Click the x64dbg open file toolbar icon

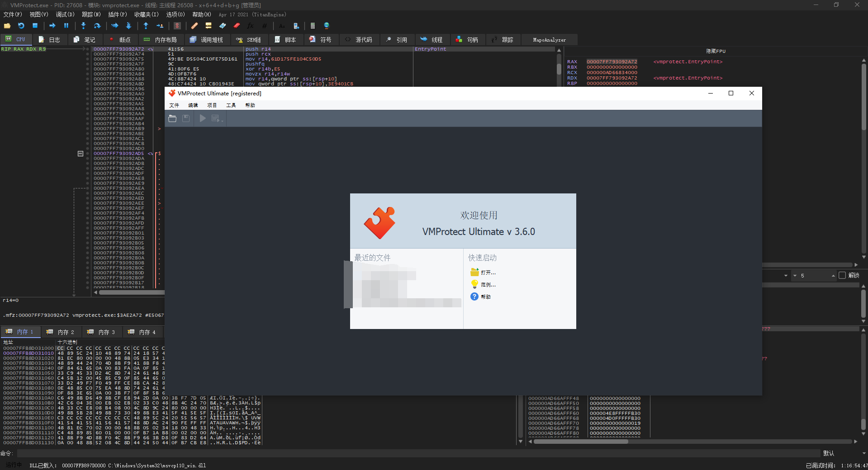pyautogui.click(x=7, y=26)
